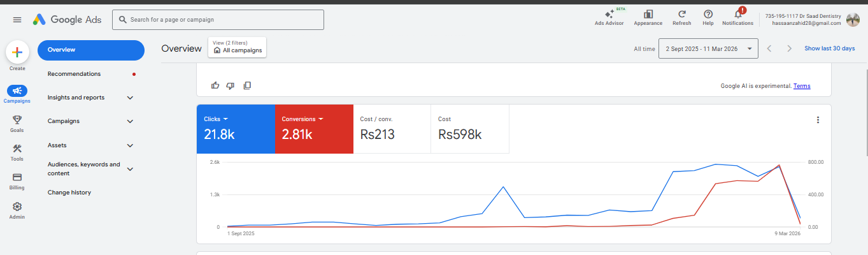Click the Google Ads logo
868x255 pixels.
pos(67,20)
